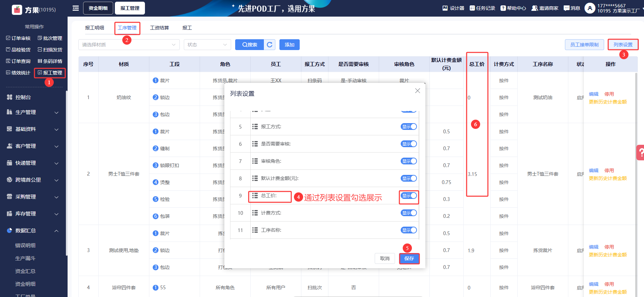Open 列表设置 button
Image resolution: width=644 pixels, height=297 pixels.
(x=623, y=45)
